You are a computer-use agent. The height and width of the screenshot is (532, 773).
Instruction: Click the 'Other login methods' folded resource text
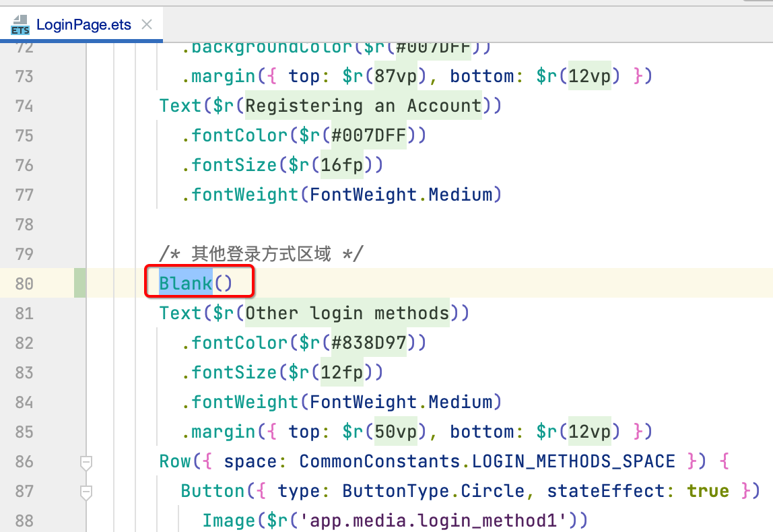click(347, 312)
